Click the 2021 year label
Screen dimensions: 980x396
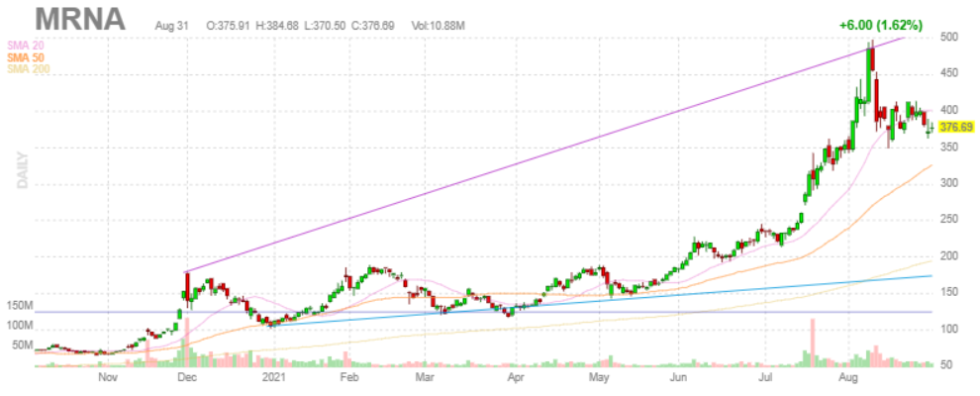(x=272, y=378)
